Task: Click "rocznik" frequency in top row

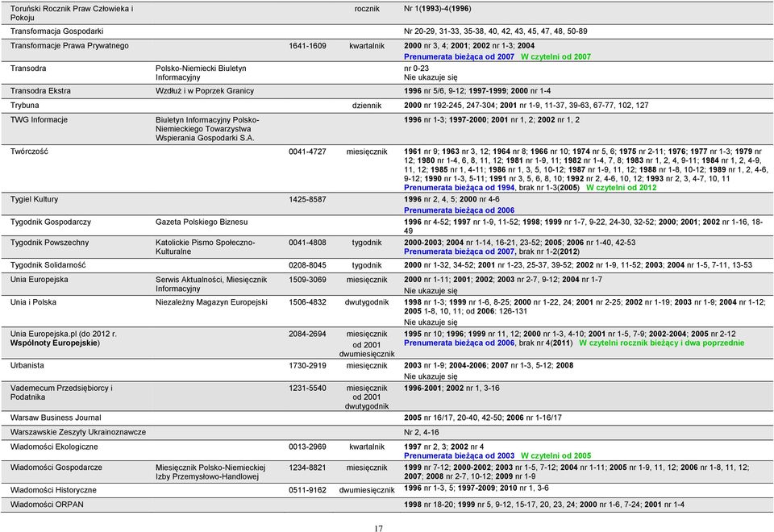Action: tap(367, 9)
